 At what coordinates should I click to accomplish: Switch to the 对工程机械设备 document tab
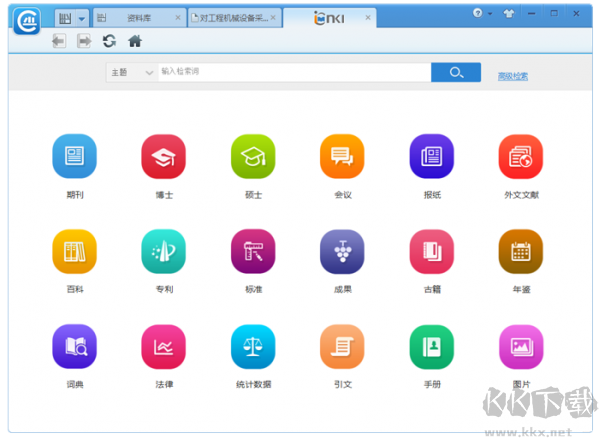(234, 18)
